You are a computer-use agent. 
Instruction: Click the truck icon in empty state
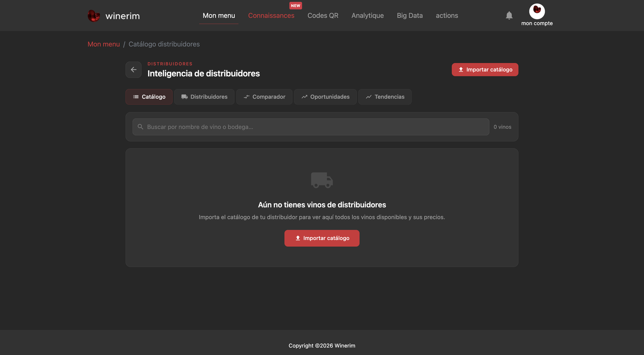[322, 180]
